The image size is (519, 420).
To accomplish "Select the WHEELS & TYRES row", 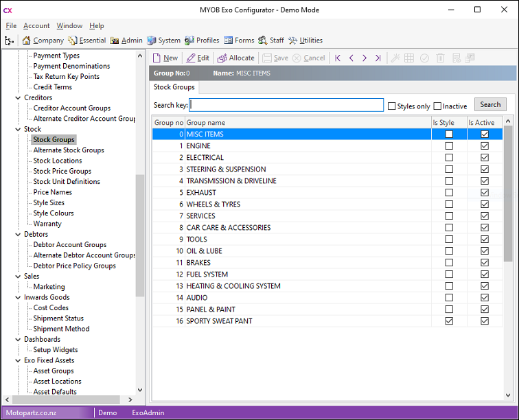I will tap(327, 205).
